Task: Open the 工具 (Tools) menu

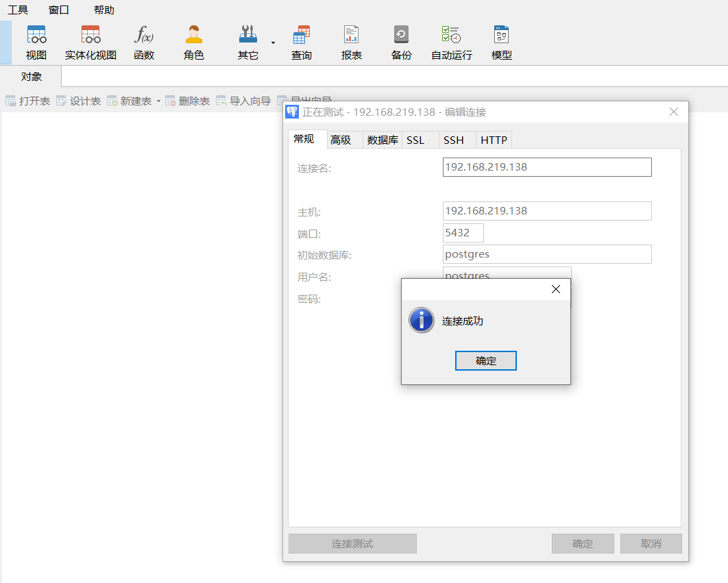Action: pyautogui.click(x=18, y=10)
